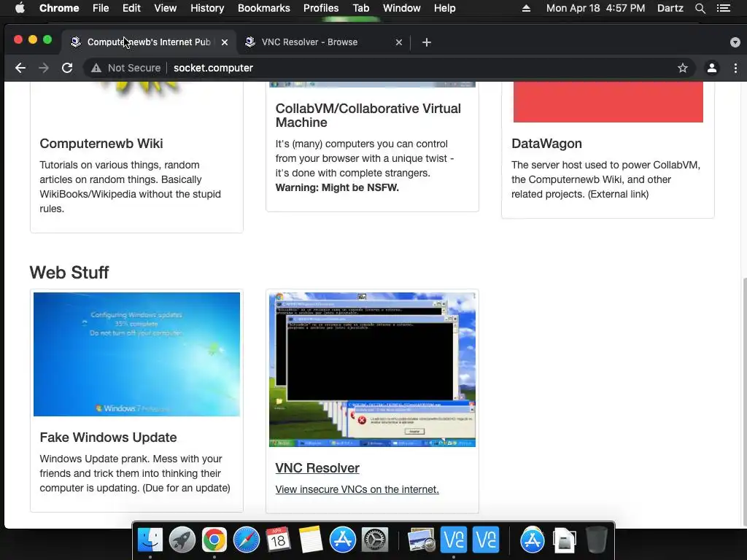Open the Window menu
The height and width of the screenshot is (560, 747).
coord(402,8)
